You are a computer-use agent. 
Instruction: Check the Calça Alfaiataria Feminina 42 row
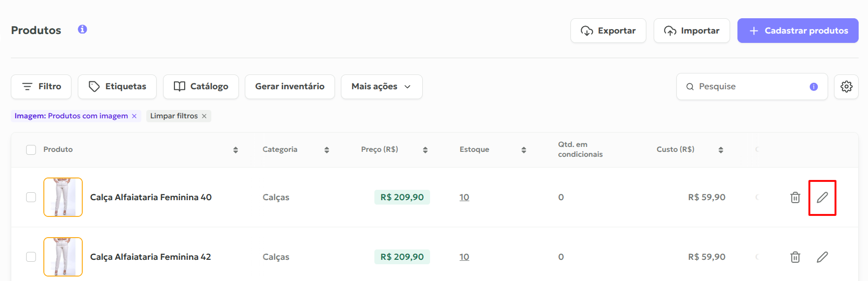(31, 257)
